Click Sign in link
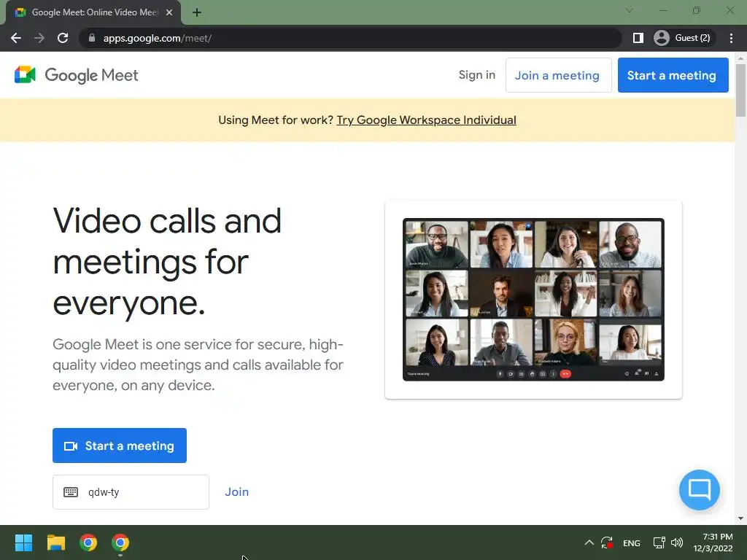Screen dimensions: 747x560 (x=477, y=75)
